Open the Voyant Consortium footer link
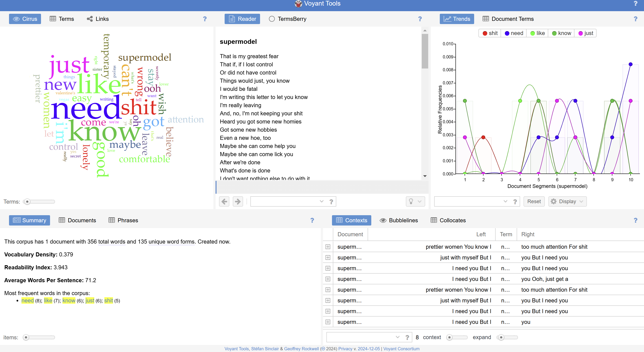Viewport: 644px width, 352px height. pos(401,349)
